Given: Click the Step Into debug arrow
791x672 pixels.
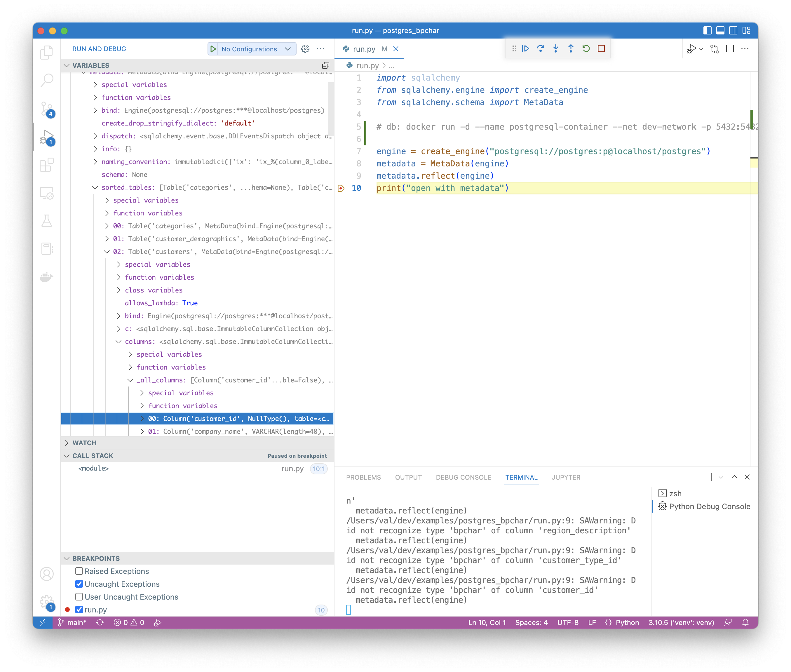Looking at the screenshot, I should (x=556, y=48).
